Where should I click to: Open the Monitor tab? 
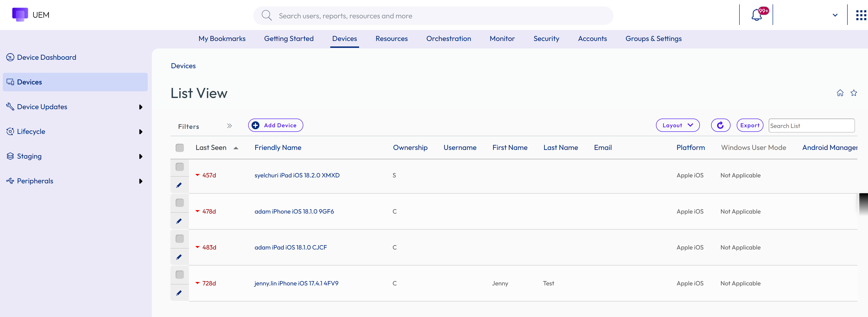point(502,39)
